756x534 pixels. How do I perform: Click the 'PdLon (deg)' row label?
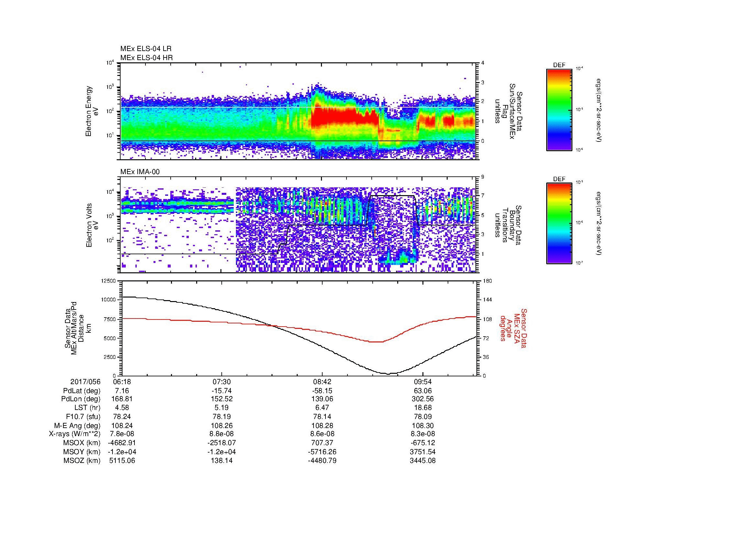[81, 399]
